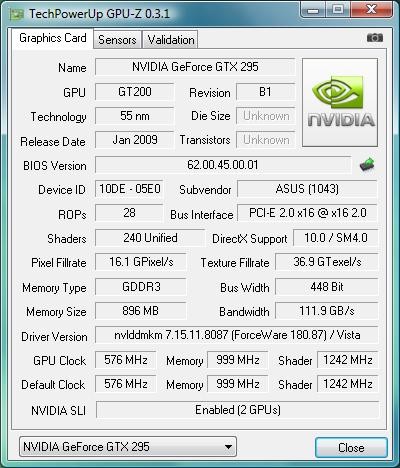Image resolution: width=400 pixels, height=468 pixels.
Task: Click the Close button
Action: click(x=351, y=447)
